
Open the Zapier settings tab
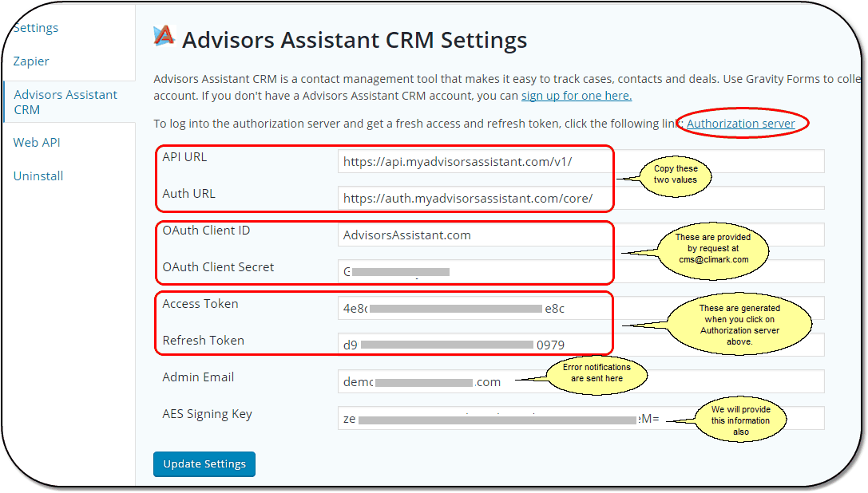coord(31,61)
